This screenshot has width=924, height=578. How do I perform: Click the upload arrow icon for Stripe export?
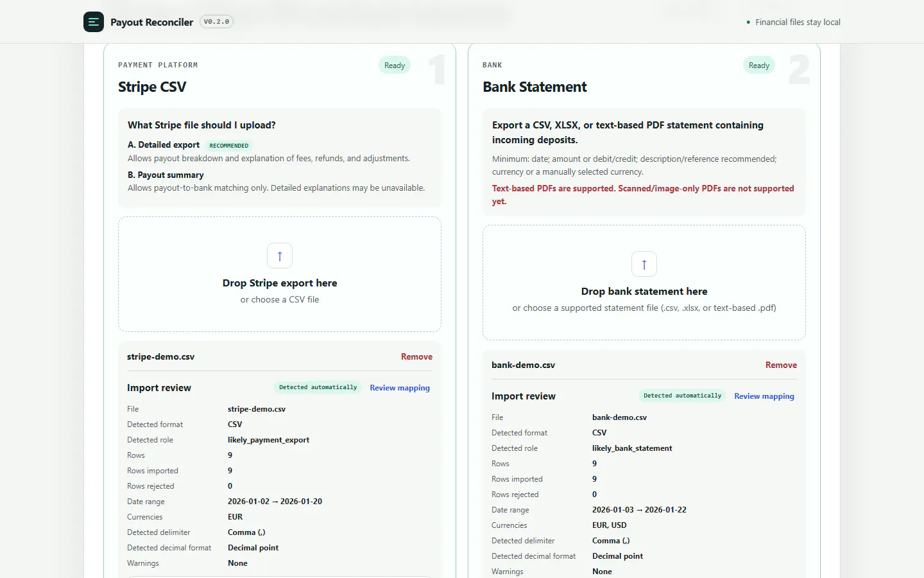click(x=280, y=256)
